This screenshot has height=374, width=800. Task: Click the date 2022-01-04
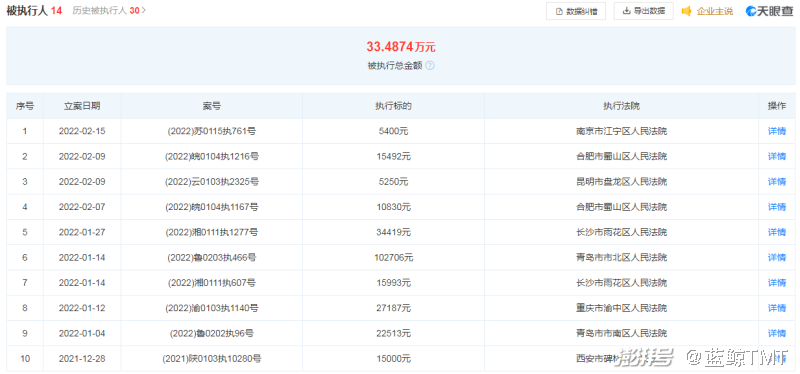(x=82, y=333)
